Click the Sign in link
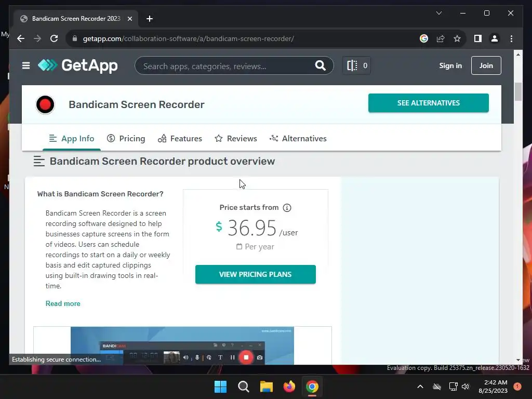This screenshot has width=532, height=399. point(450,65)
